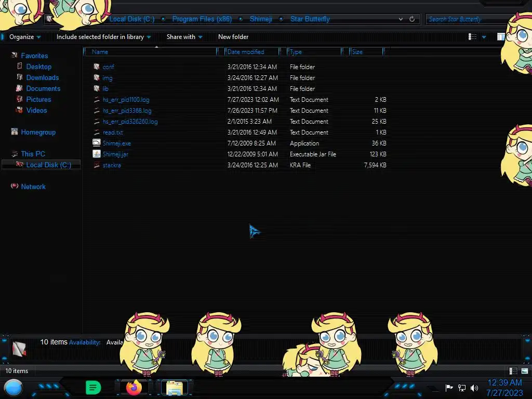Navigate to Shimeji breadcrumb folder
532x399 pixels.
[x=261, y=19]
